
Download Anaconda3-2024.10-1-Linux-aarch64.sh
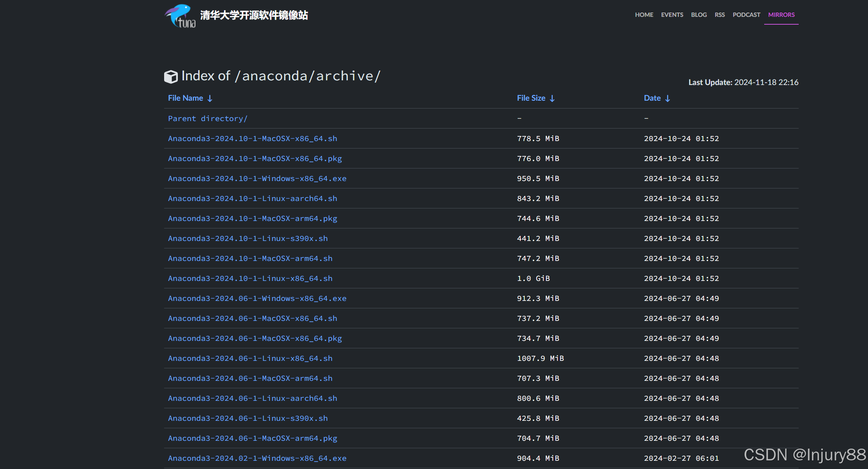[x=253, y=199]
